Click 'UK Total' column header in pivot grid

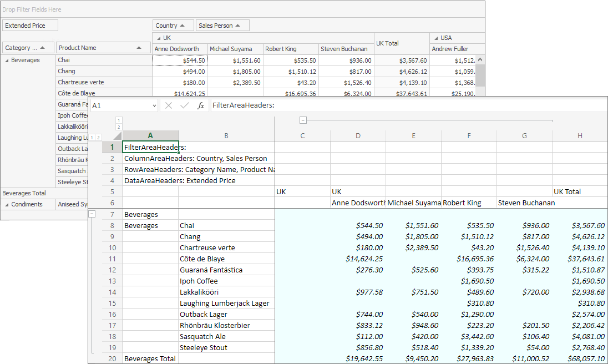point(402,43)
